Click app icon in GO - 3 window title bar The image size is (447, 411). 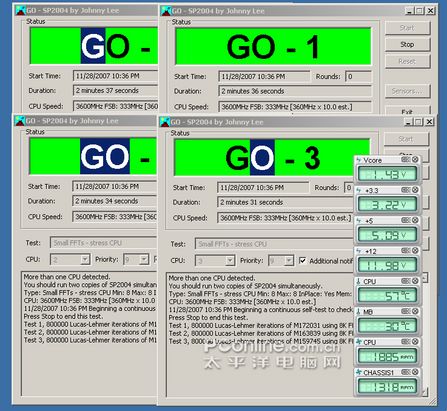(165, 122)
